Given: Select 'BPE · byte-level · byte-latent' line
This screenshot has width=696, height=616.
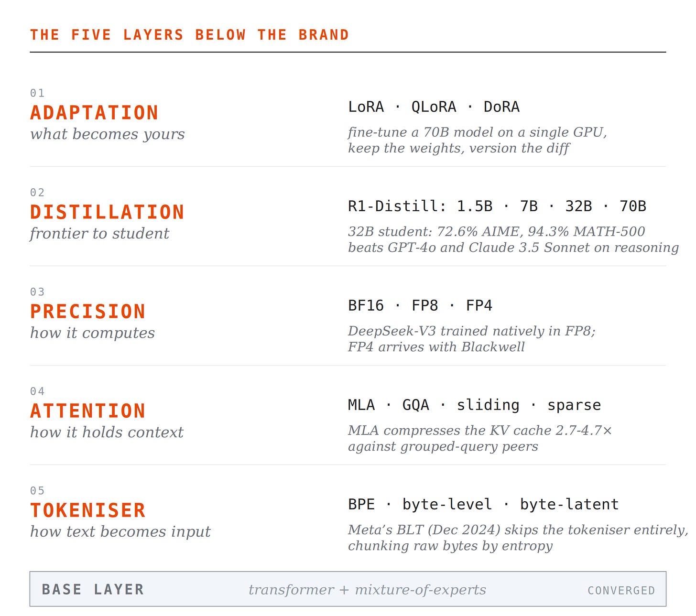Looking at the screenshot, I should point(483,504).
